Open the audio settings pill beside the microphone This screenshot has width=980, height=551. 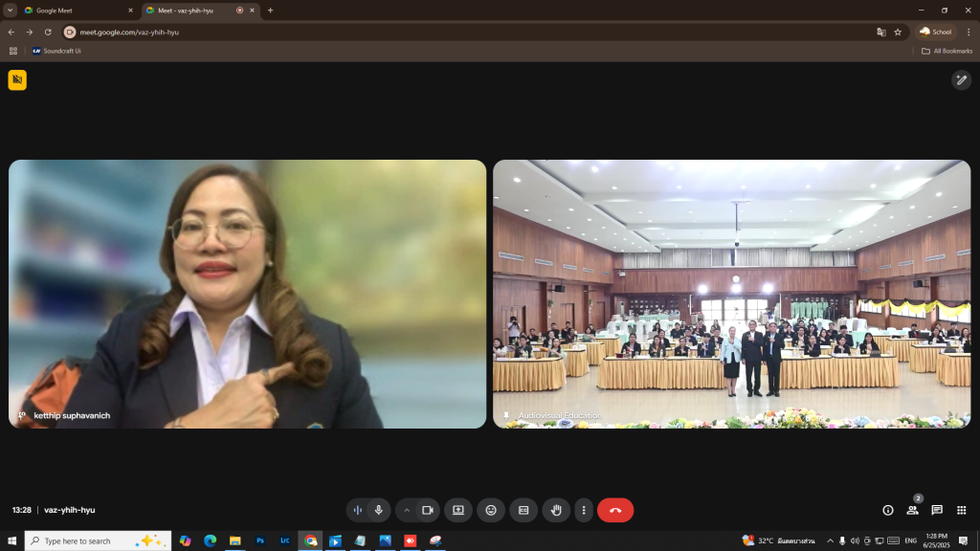(x=357, y=510)
